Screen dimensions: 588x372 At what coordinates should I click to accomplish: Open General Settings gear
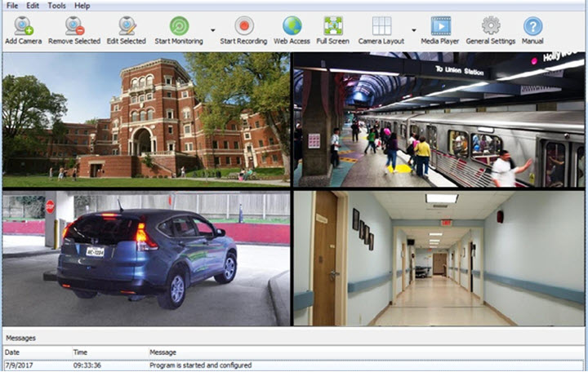[x=490, y=26]
